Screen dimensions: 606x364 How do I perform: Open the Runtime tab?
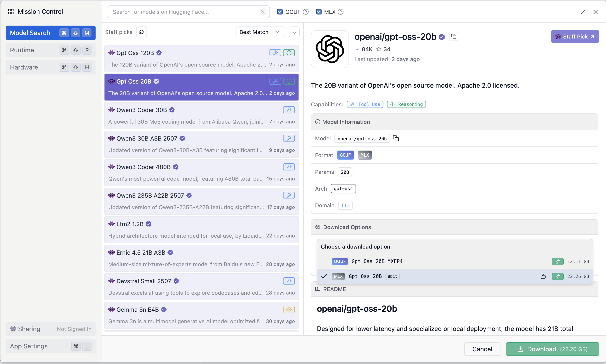(x=50, y=50)
